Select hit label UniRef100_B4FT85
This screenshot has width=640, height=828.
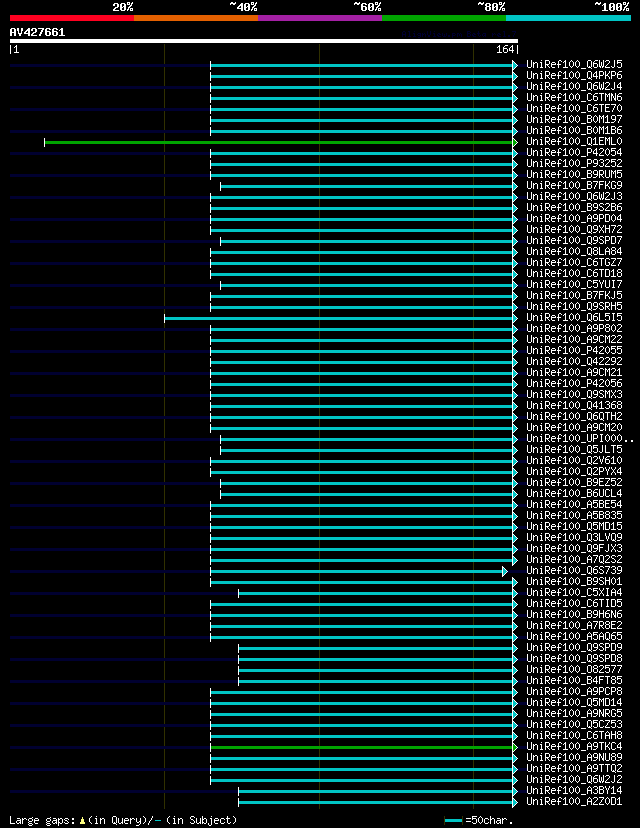point(574,681)
